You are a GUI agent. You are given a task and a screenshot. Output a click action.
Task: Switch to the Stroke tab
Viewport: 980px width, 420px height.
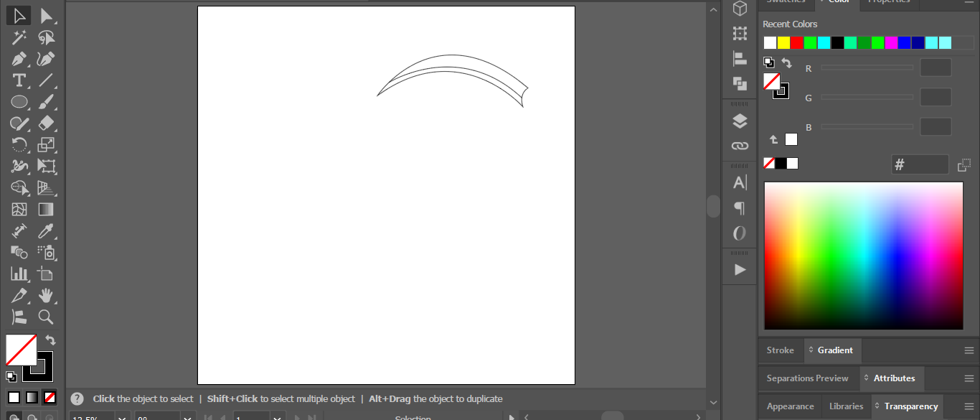tap(781, 350)
